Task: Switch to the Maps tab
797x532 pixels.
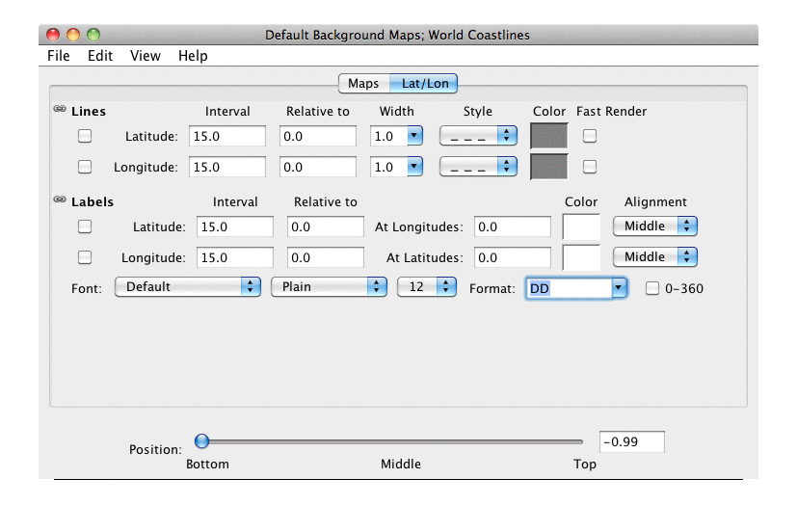Action: [x=363, y=84]
